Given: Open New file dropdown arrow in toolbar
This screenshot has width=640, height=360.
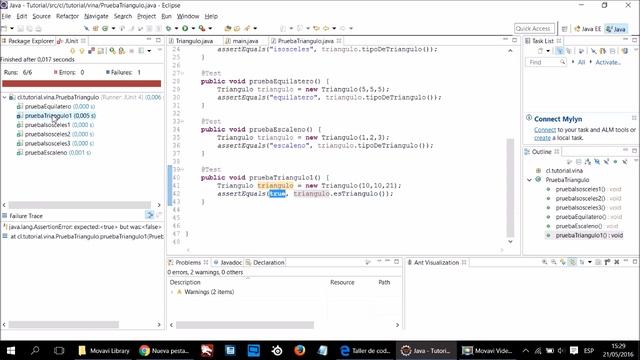Looking at the screenshot, I should (12, 28).
